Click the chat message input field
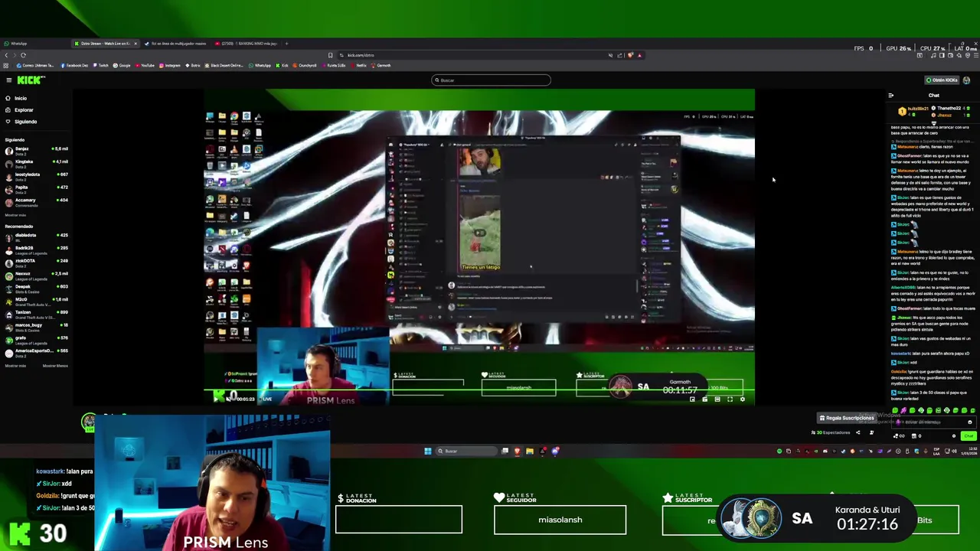This screenshot has height=551, width=980. (933, 422)
